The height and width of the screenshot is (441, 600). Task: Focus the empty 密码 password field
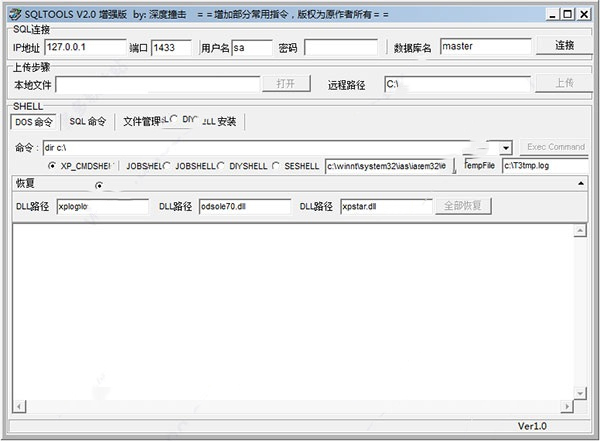(341, 47)
